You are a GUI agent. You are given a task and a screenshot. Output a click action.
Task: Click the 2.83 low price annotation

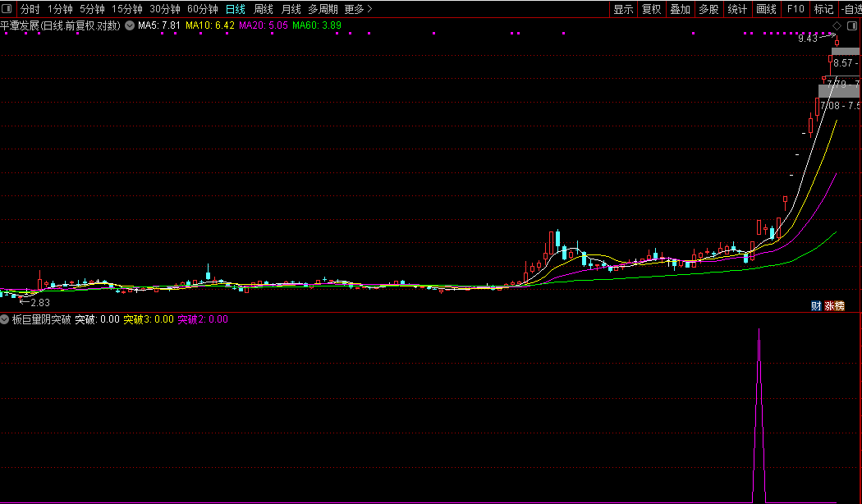tap(40, 303)
